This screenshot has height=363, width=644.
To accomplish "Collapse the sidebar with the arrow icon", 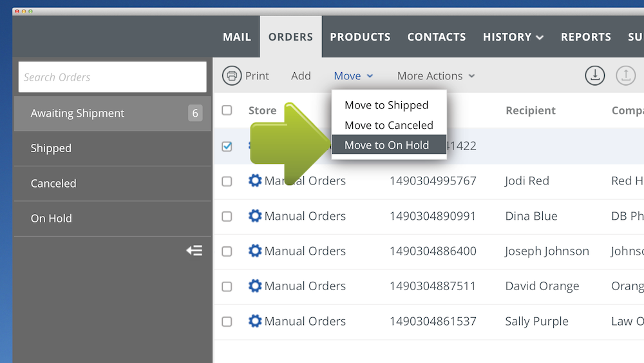I will pos(194,250).
